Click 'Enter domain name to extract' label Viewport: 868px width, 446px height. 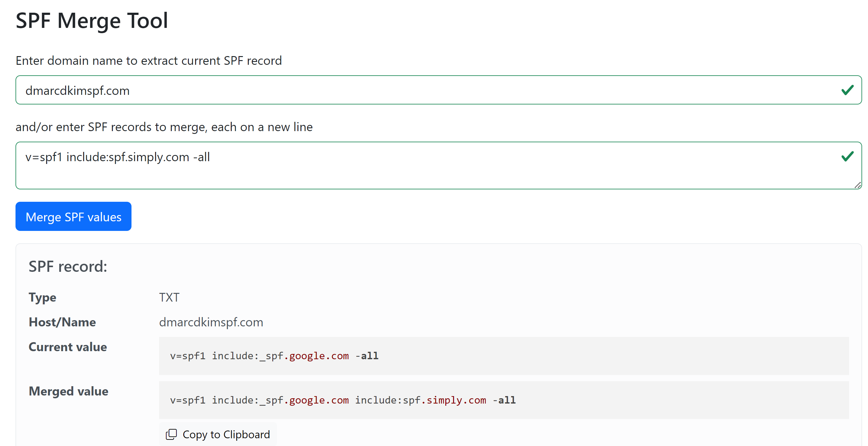149,61
